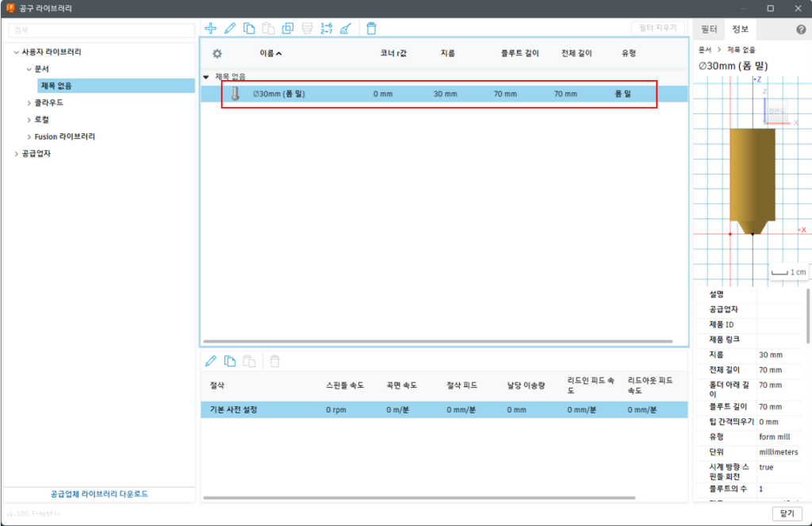This screenshot has height=526, width=812.
Task: Click the renumber tools 1-6 icon
Action: click(326, 28)
